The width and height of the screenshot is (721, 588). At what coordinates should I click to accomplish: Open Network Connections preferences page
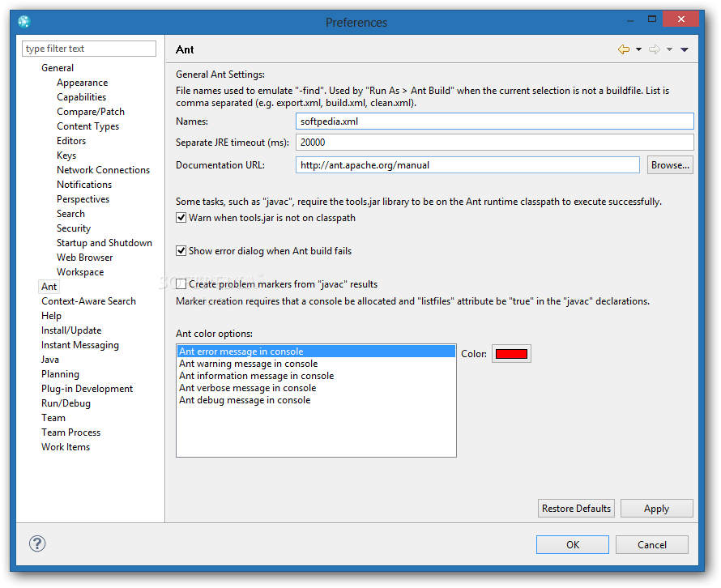[x=104, y=169]
